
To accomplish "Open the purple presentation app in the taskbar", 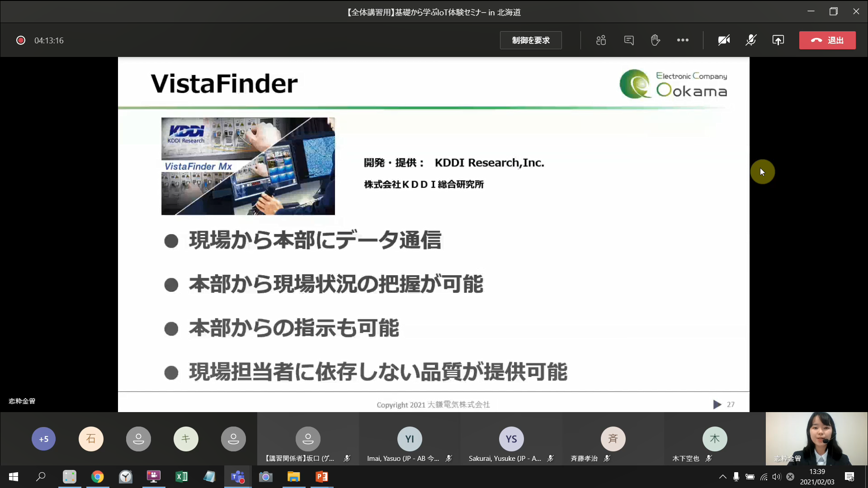I will 154,477.
